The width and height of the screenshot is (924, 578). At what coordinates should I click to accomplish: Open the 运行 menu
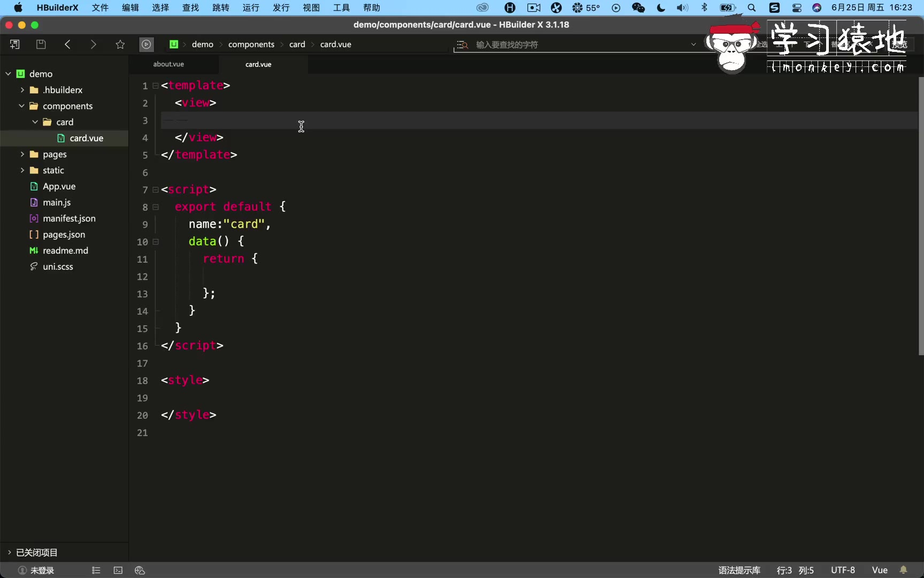251,7
